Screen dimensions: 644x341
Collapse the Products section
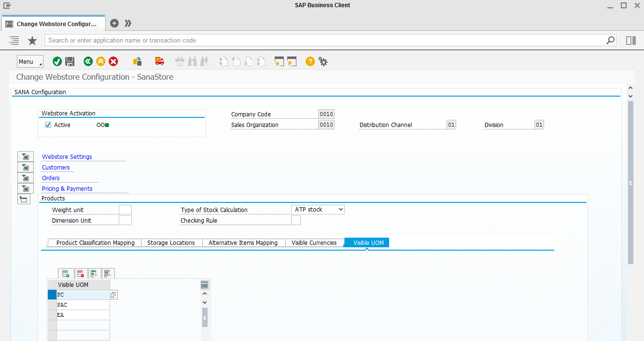pos(24,199)
